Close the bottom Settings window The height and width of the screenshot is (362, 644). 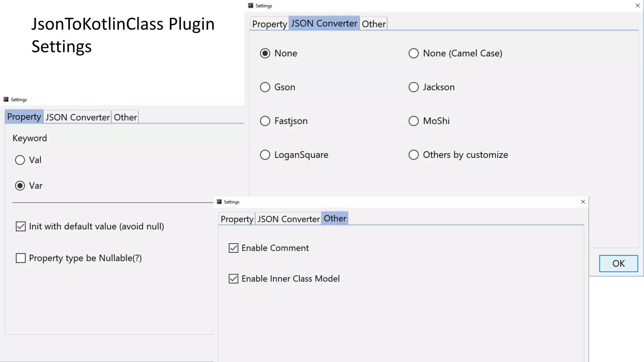coord(583,202)
